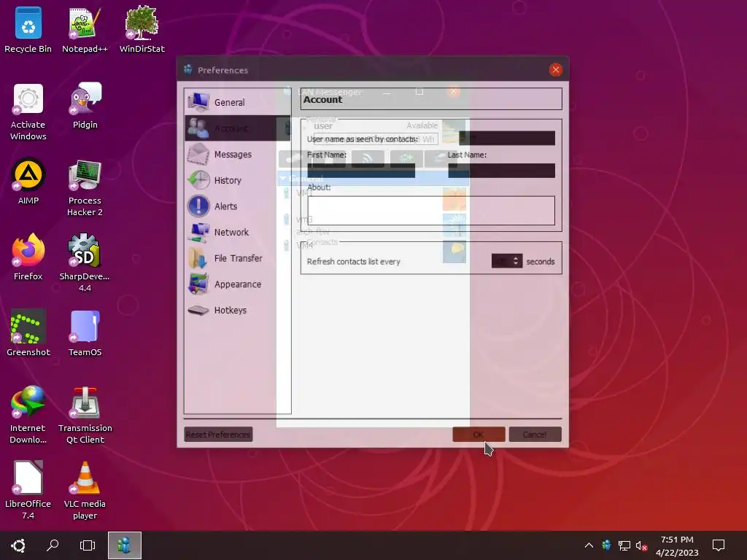Open the General preferences page
This screenshot has height=560, width=747.
[237, 102]
